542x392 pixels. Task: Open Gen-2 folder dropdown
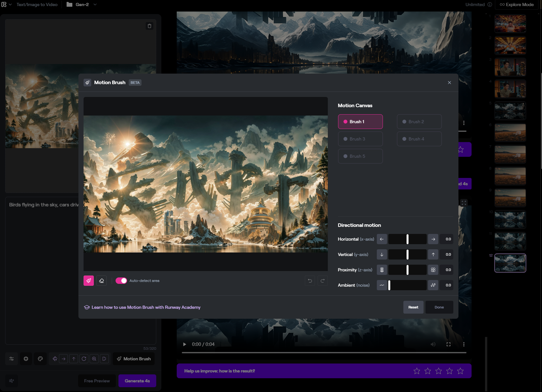point(82,4)
